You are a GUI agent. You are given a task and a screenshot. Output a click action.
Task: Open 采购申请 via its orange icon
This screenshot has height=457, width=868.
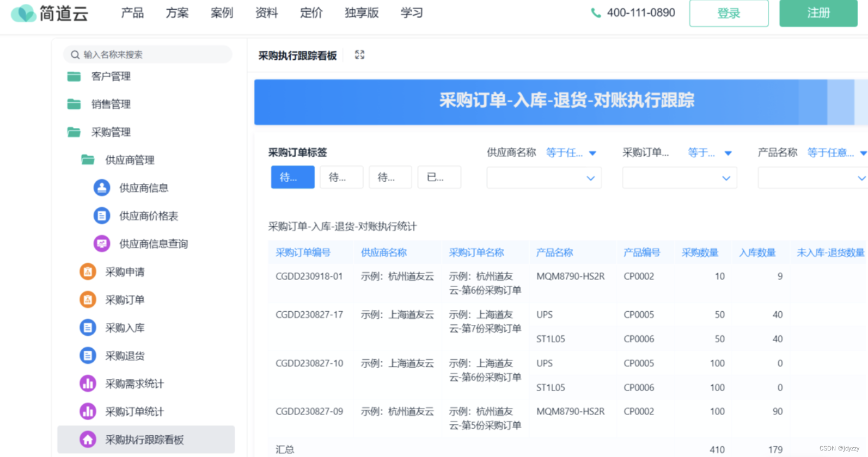tap(88, 271)
